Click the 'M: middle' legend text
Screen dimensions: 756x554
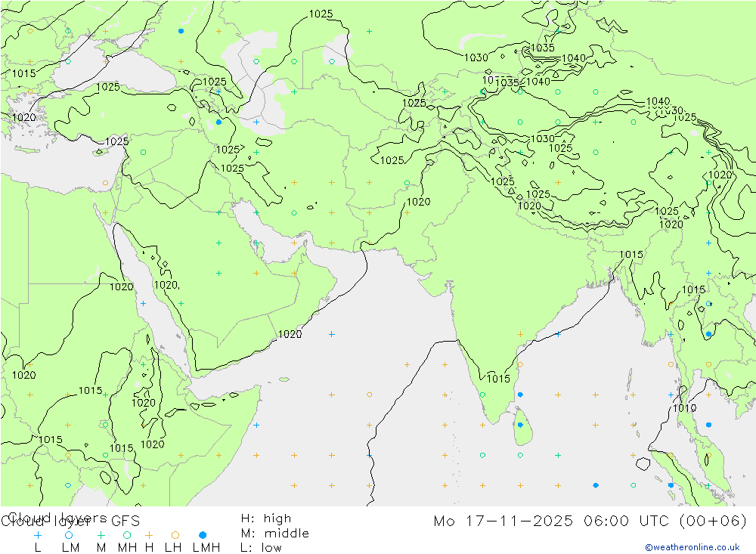[x=275, y=534]
